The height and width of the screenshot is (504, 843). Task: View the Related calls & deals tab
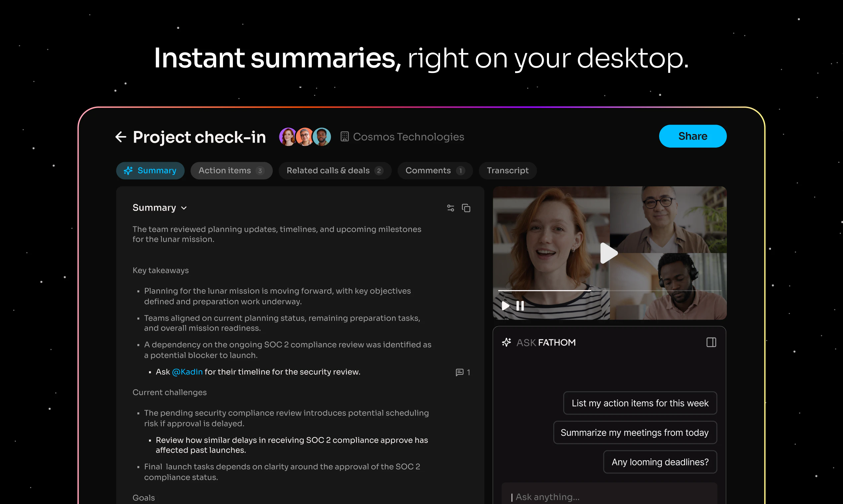tap(328, 170)
